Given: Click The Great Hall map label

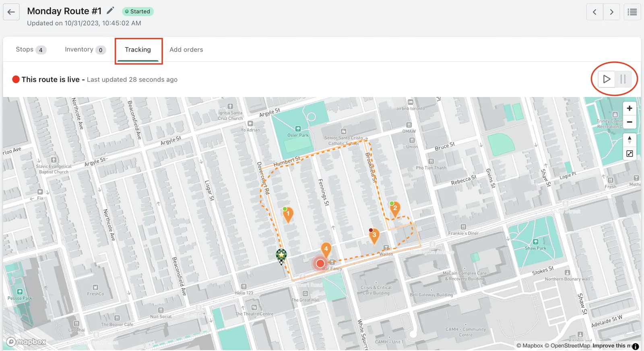Looking at the screenshot, I should coord(305,300).
